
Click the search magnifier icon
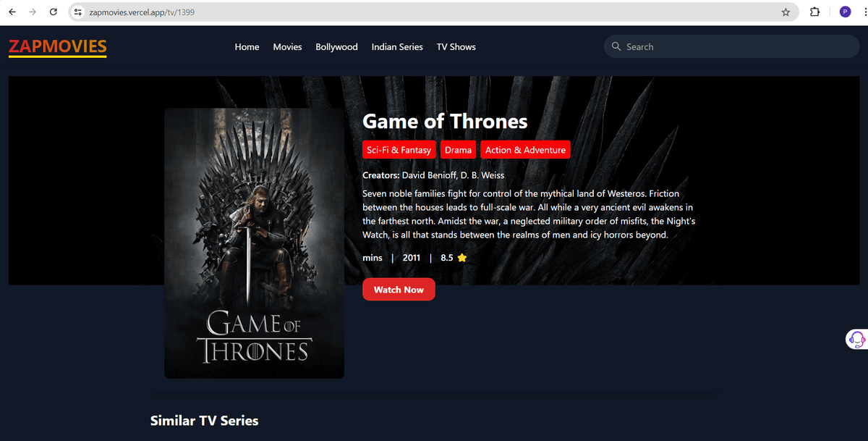tap(616, 46)
